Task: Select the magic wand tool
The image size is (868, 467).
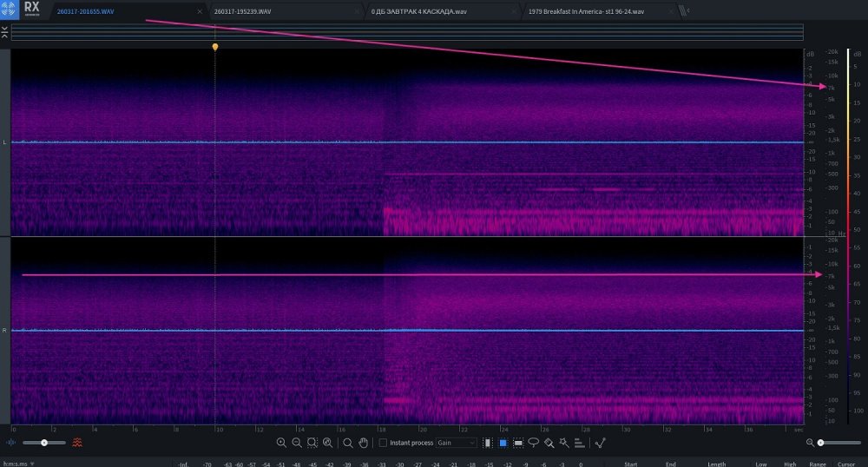Action: (563, 443)
